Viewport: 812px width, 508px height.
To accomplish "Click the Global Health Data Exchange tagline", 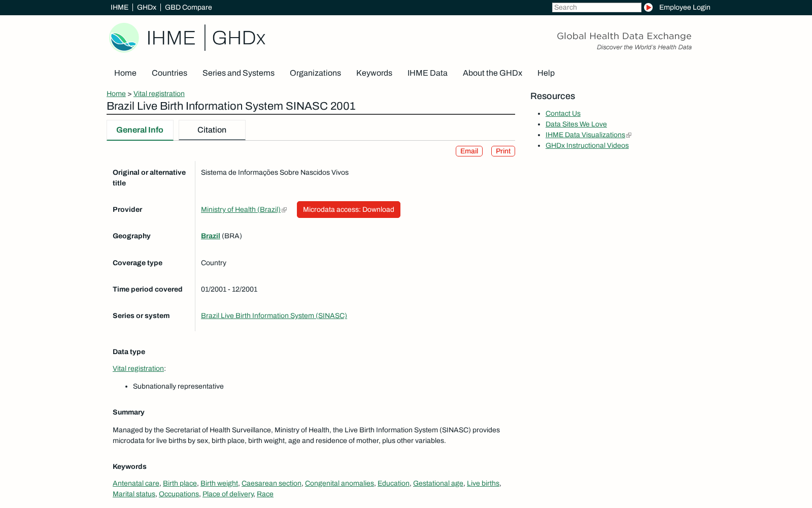I will click(624, 36).
